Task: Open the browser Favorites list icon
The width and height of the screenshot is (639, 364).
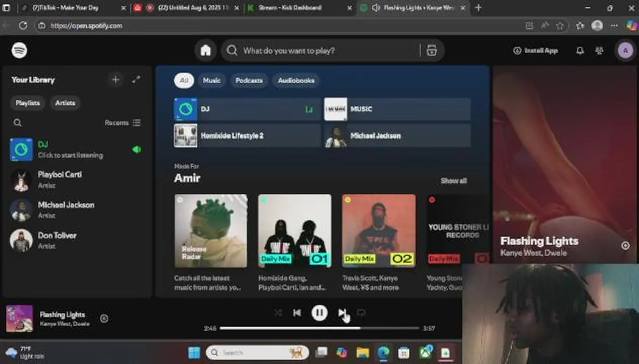Action: pyautogui.click(x=580, y=26)
